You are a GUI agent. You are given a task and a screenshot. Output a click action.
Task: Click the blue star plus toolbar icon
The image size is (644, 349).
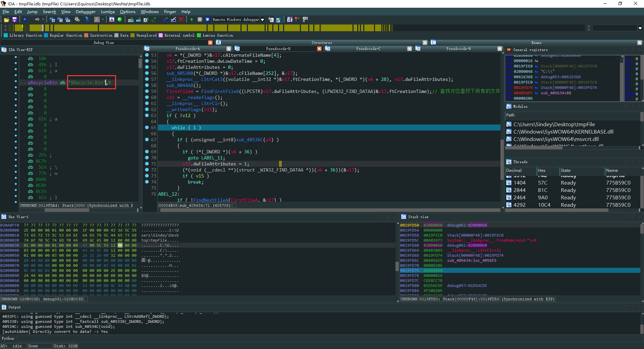pos(165,19)
